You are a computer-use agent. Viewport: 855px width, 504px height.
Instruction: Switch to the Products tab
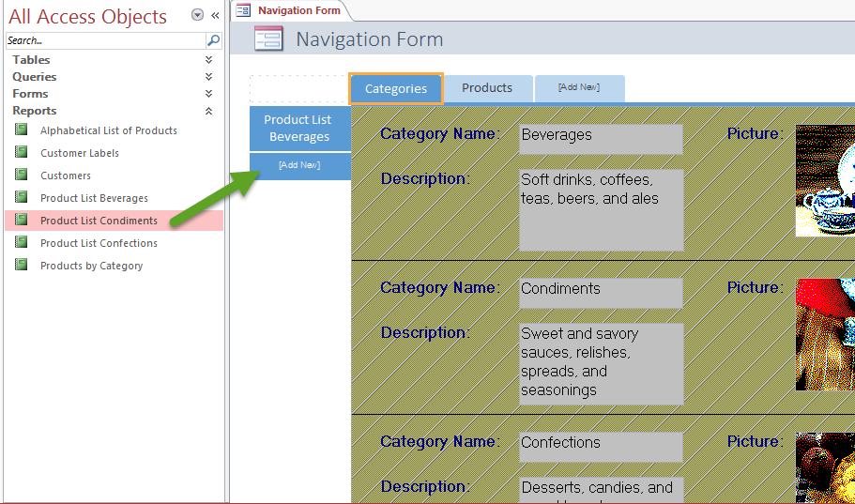[x=487, y=88]
